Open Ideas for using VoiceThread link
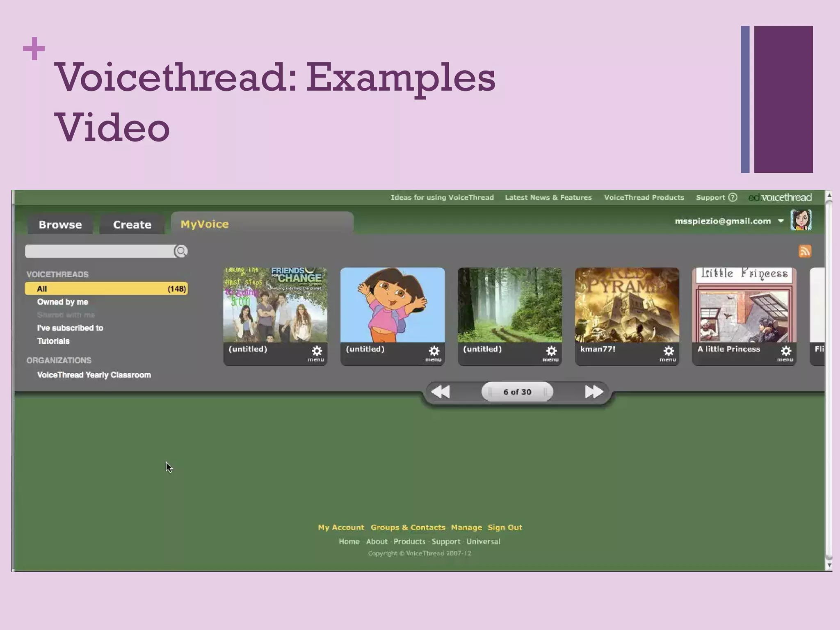Screen dimensions: 840x630 click(x=442, y=197)
